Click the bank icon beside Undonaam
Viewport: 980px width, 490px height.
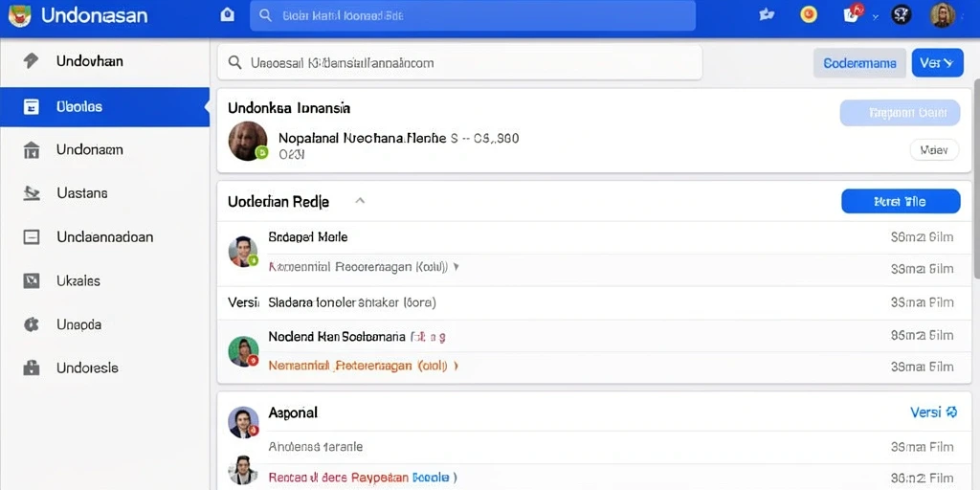click(32, 150)
